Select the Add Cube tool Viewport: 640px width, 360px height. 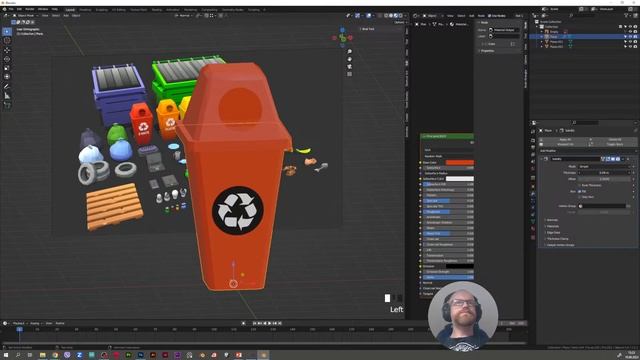pos(7,105)
